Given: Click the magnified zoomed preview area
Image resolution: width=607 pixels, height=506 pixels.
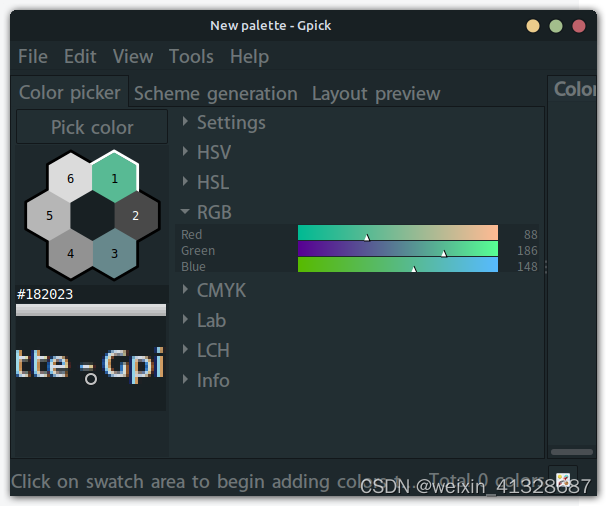Looking at the screenshot, I should pyautogui.click(x=91, y=364).
